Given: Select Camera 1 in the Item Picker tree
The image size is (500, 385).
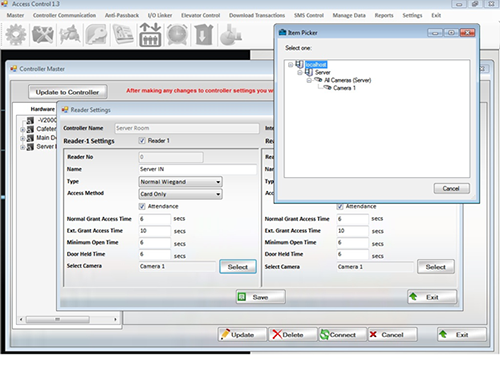Looking at the screenshot, I should [344, 88].
